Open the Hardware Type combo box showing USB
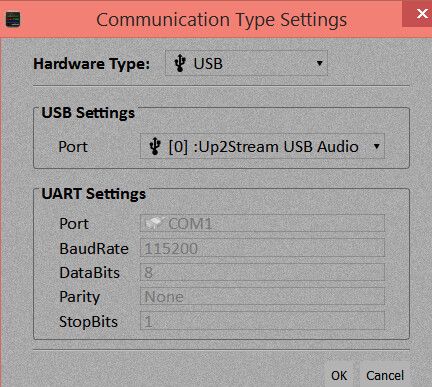This screenshot has width=432, height=387. (246, 63)
